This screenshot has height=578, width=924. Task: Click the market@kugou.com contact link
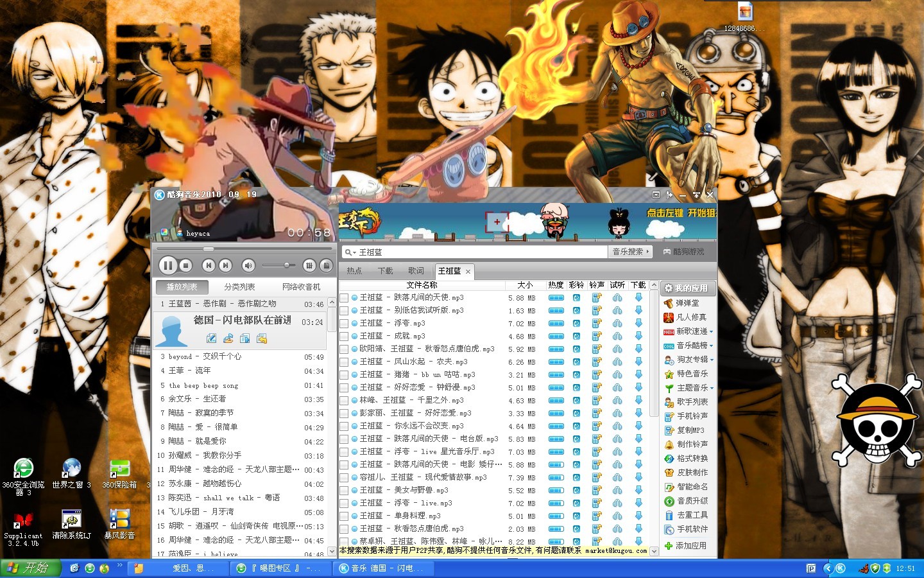click(x=616, y=550)
